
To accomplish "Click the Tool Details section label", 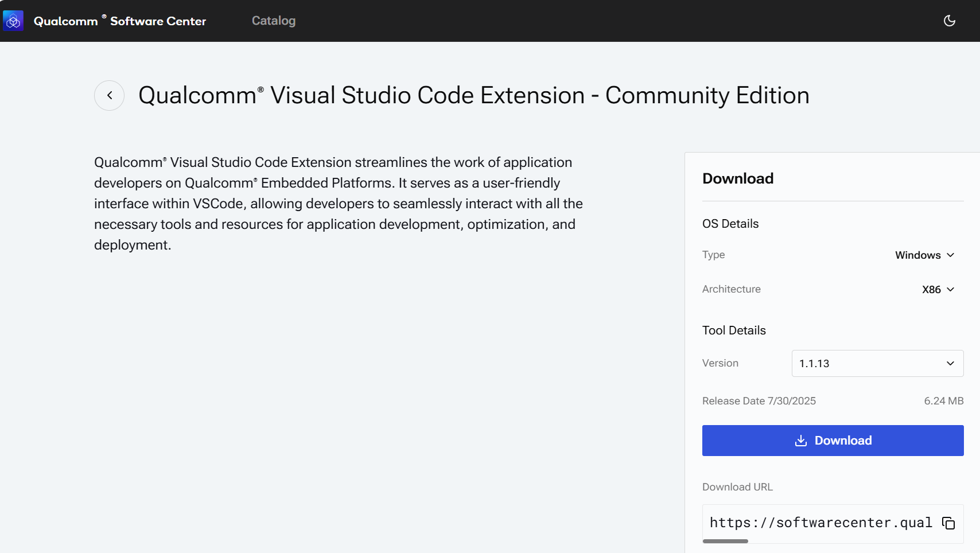I will pos(734,330).
